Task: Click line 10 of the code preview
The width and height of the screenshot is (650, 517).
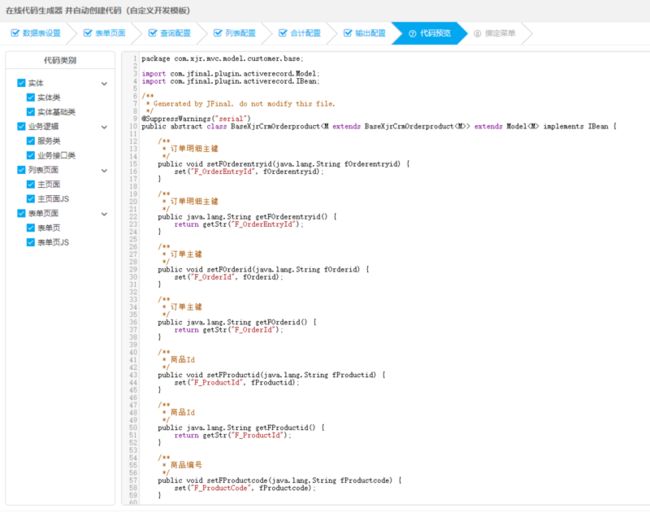Action: pos(379,126)
